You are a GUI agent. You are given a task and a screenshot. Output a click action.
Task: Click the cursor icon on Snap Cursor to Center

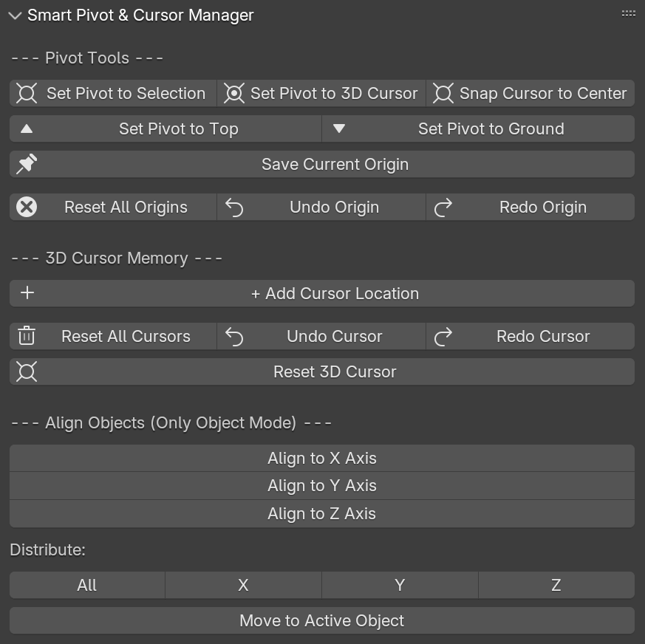pos(443,93)
